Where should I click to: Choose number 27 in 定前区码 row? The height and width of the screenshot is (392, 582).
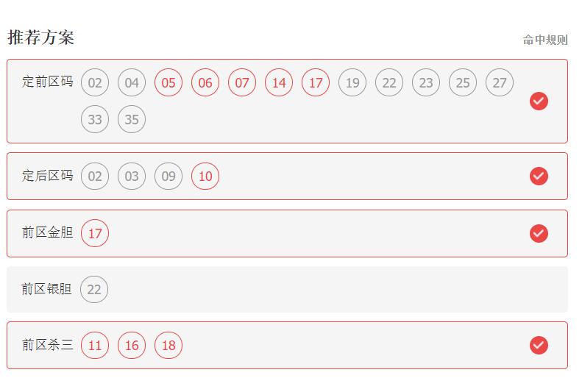[500, 82]
